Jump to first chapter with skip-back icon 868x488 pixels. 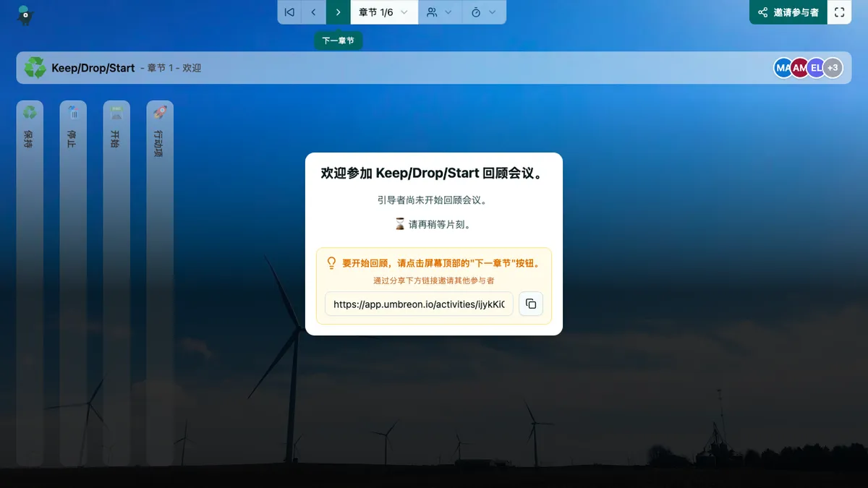tap(289, 12)
